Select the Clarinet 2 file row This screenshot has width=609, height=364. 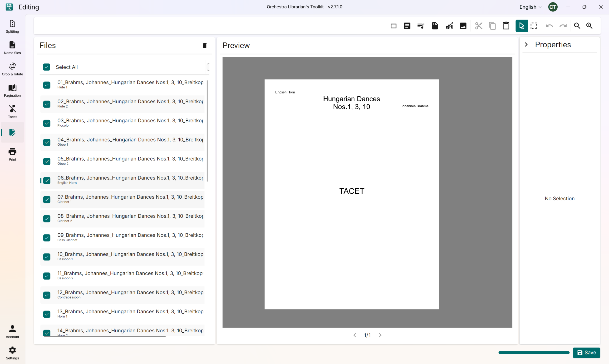click(x=122, y=218)
